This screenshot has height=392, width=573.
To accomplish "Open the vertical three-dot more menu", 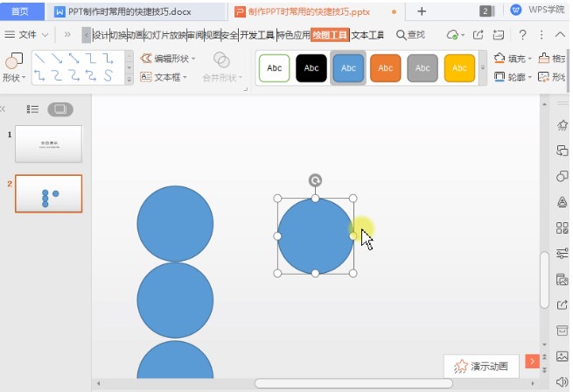I will tap(542, 35).
